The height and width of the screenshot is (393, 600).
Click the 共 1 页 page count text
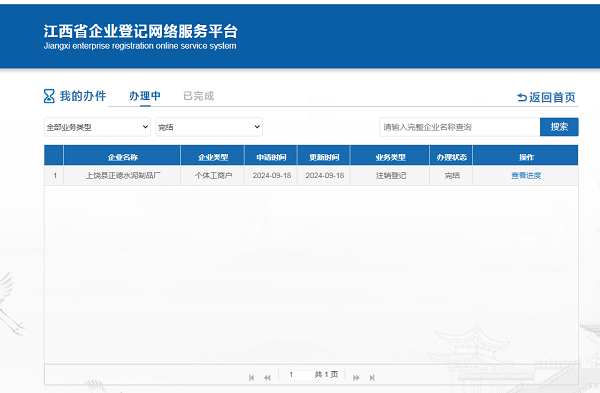pos(326,375)
